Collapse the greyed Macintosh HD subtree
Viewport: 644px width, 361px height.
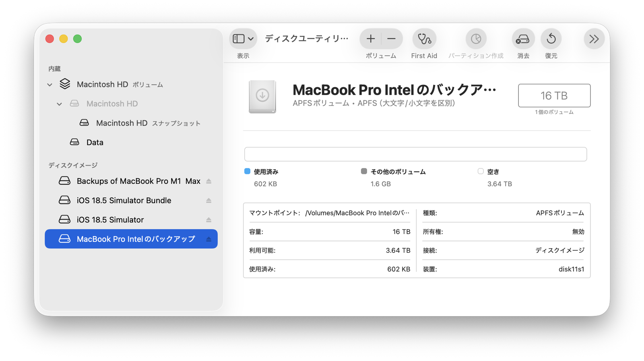[60, 104]
